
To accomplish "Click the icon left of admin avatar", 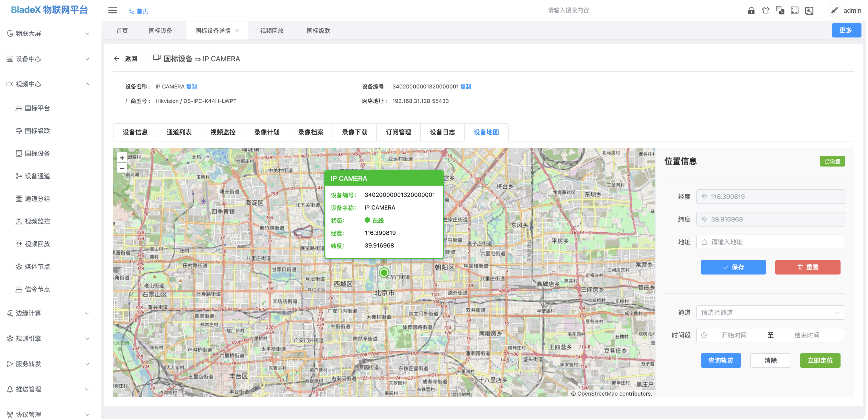I will [809, 11].
